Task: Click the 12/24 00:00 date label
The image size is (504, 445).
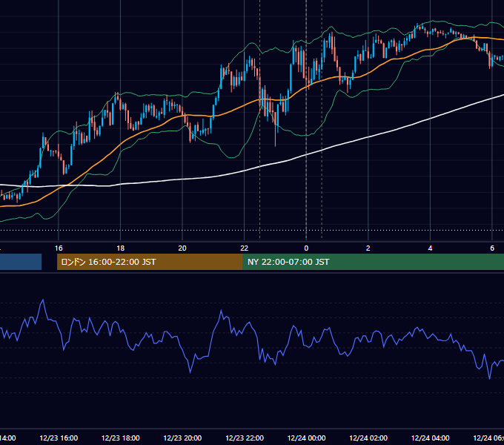Action: (306, 438)
